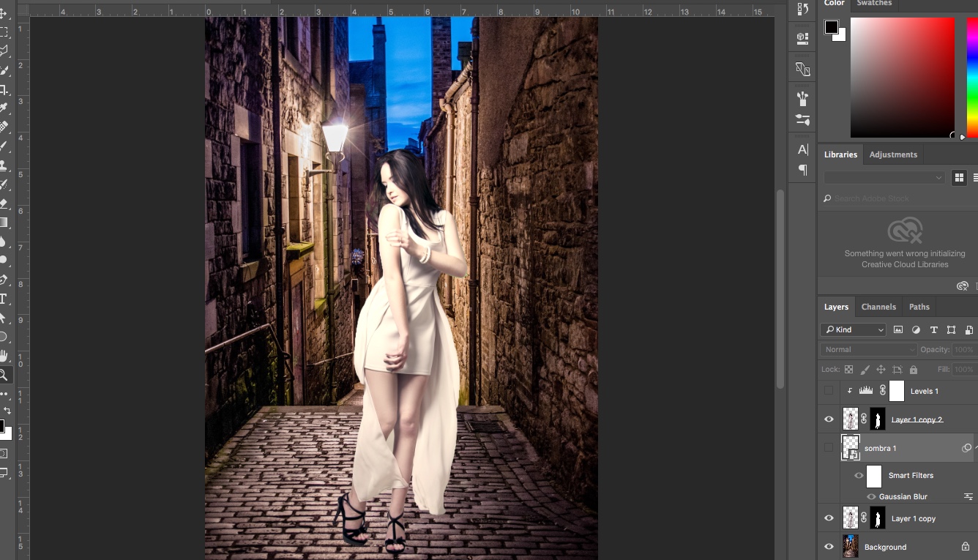
Task: Toggle Smart Filters visibility eye
Action: coord(859,475)
